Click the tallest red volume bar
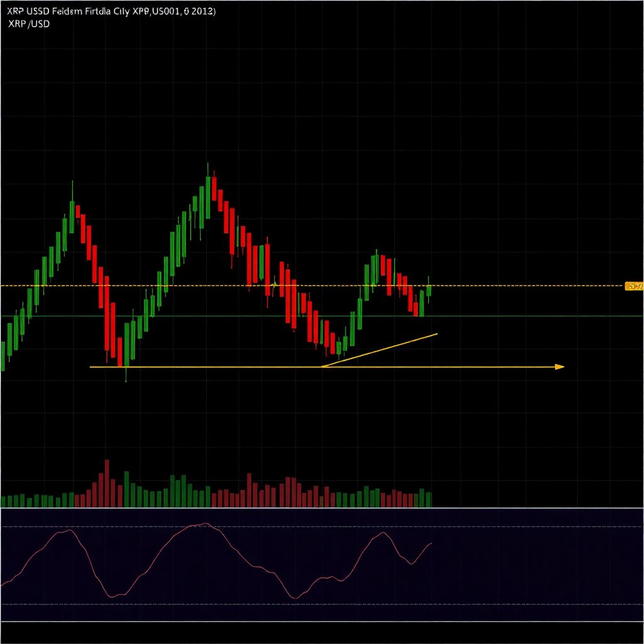 [107, 484]
